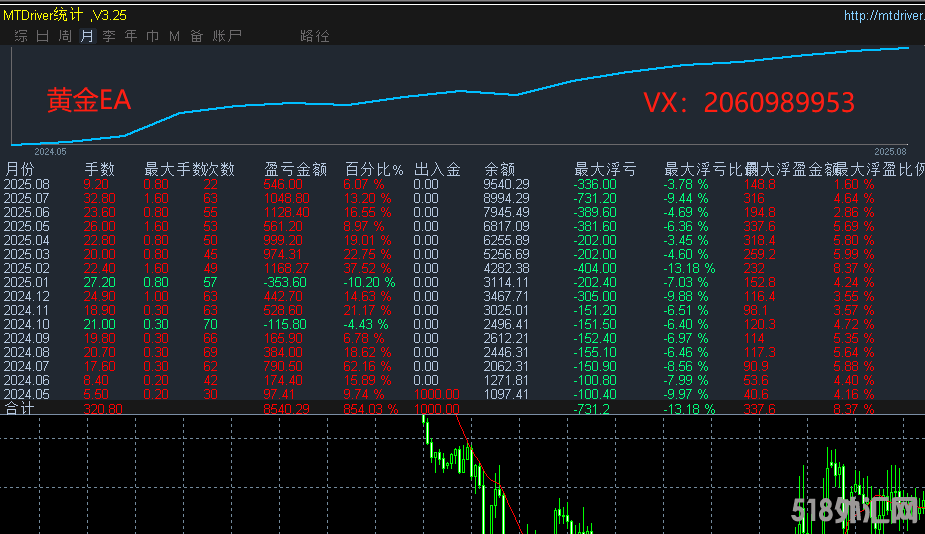Image resolution: width=925 pixels, height=534 pixels.
Task: Click percentage value 37.52 %
Action: click(x=367, y=268)
